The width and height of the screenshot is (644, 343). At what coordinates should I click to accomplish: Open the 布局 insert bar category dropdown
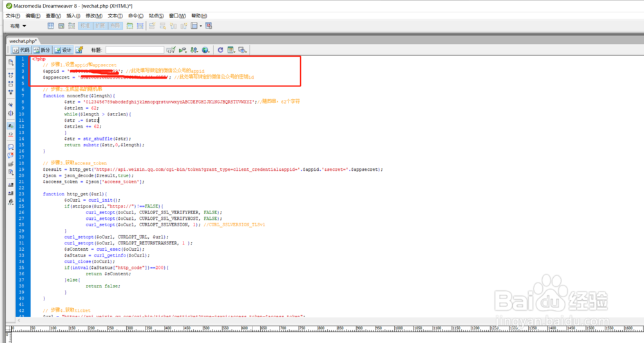point(18,26)
